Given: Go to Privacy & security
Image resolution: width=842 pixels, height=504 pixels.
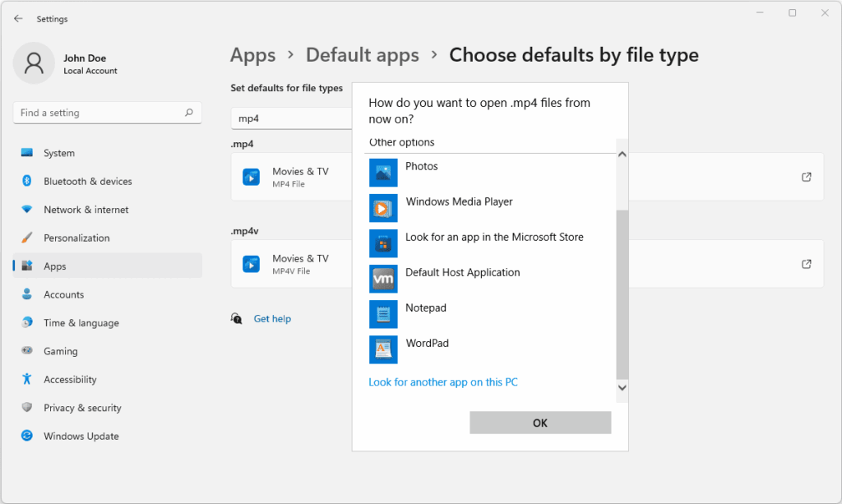Looking at the screenshot, I should (108, 408).
